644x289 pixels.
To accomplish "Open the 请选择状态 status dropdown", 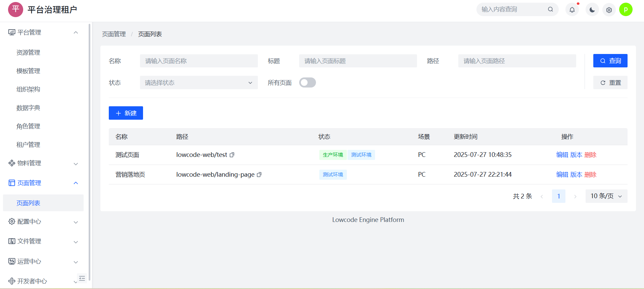I will tap(199, 82).
